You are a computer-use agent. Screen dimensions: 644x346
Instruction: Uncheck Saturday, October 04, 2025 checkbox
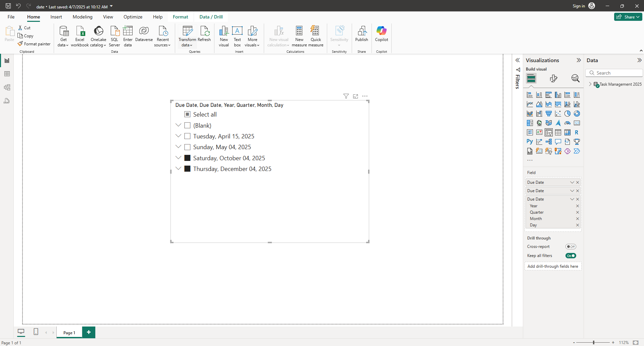point(188,158)
